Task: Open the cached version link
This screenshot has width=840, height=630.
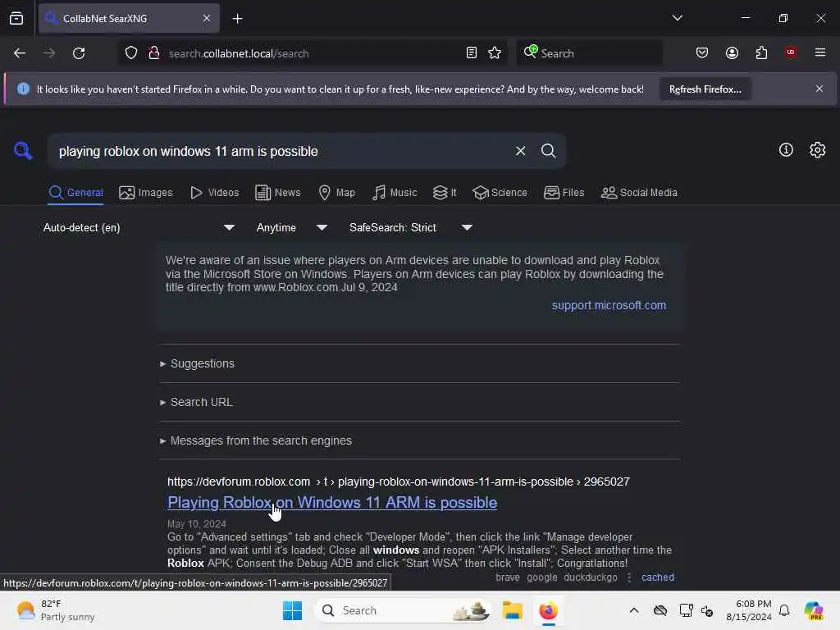Action: click(x=657, y=577)
